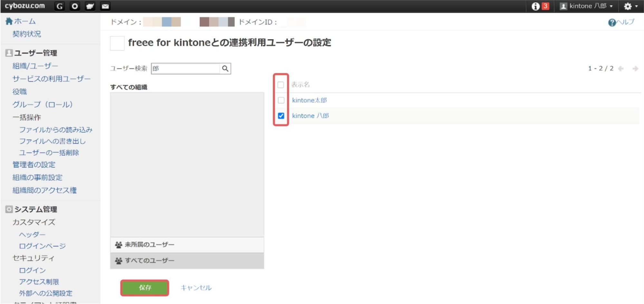Check the kintone太郎 checkbox

(x=281, y=100)
